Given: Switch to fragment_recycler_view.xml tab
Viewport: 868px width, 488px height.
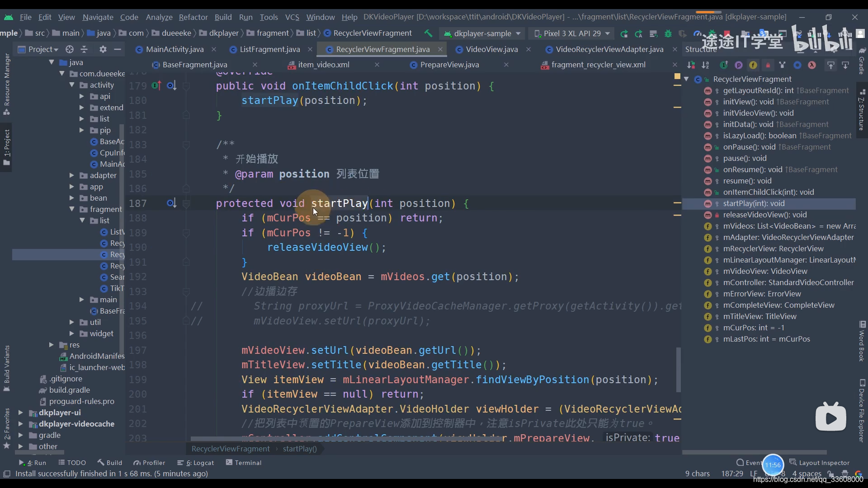Looking at the screenshot, I should pyautogui.click(x=598, y=65).
